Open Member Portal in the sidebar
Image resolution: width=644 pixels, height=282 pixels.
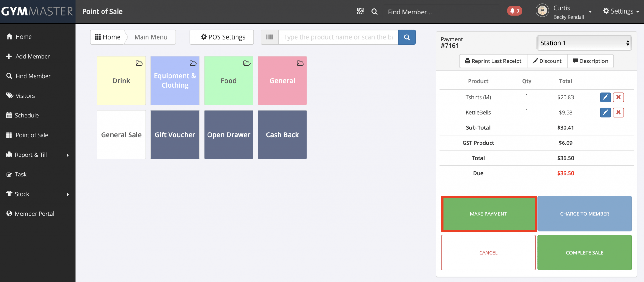[x=31, y=214]
